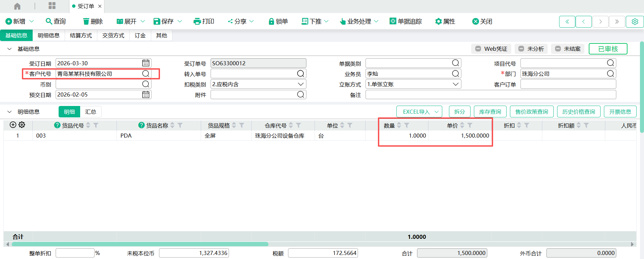
Task: Click the home icon in tab bar
Action: (x=17, y=6)
